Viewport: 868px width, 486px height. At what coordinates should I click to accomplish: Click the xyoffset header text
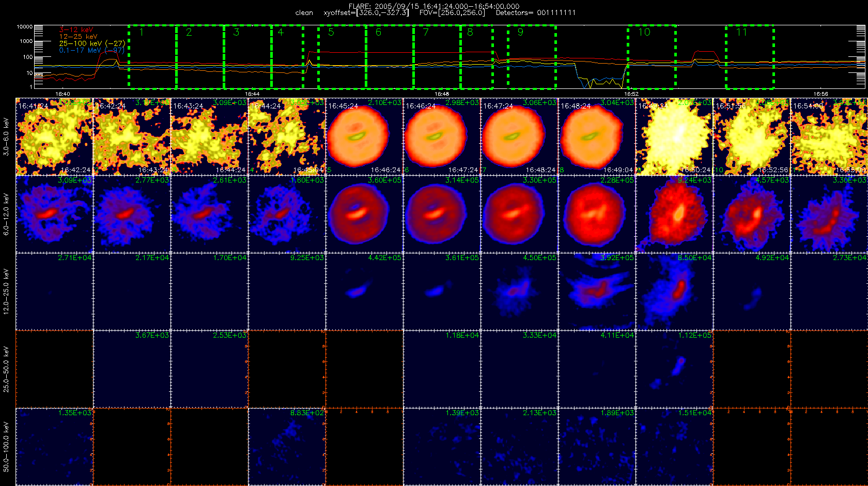tap(366, 13)
